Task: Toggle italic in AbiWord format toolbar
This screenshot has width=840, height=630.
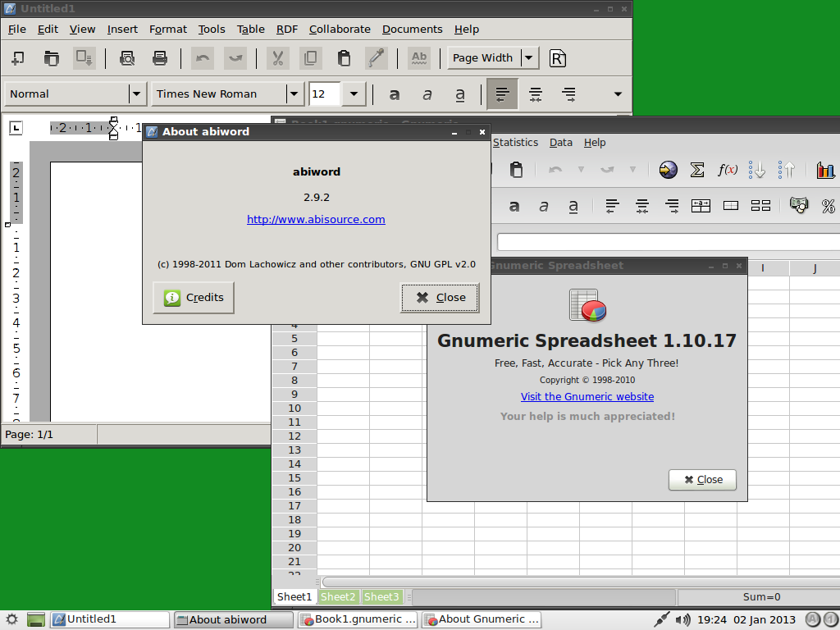Action: click(427, 94)
